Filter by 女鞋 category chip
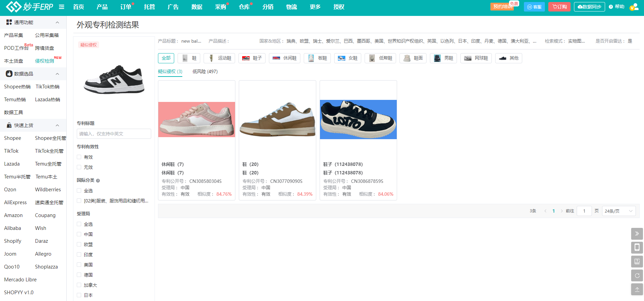 348,58
